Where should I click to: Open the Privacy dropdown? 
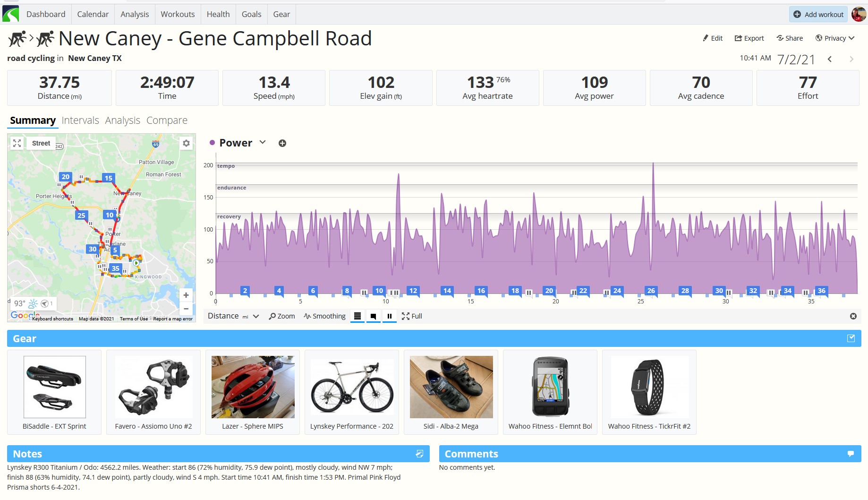click(x=835, y=38)
